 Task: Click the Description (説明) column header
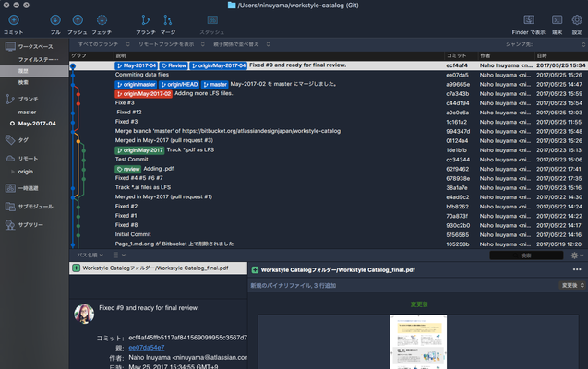[280, 55]
